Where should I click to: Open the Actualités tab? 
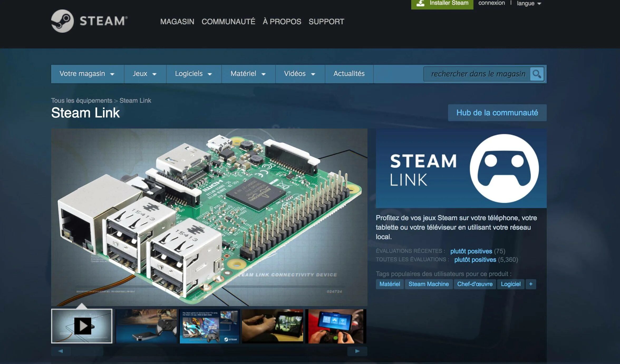tap(349, 74)
